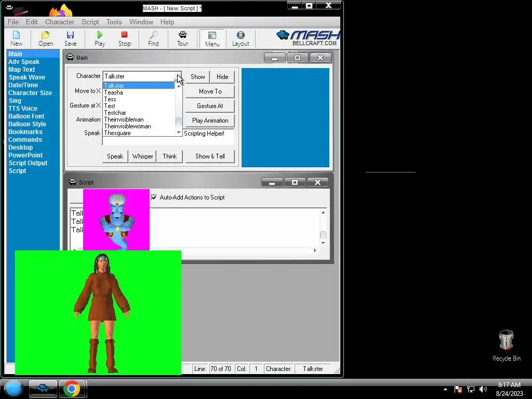
Task: Open the File menu
Action: click(x=13, y=22)
